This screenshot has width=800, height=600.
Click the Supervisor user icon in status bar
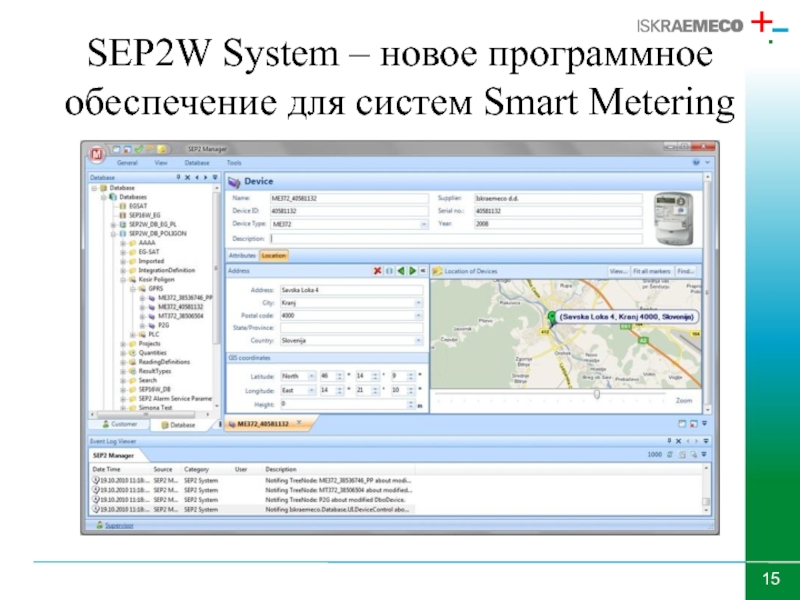click(99, 525)
